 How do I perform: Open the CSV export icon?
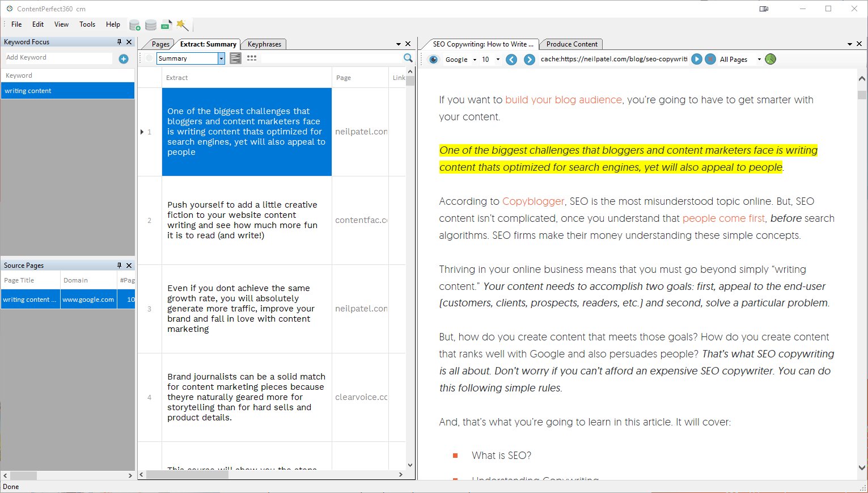[x=166, y=25]
